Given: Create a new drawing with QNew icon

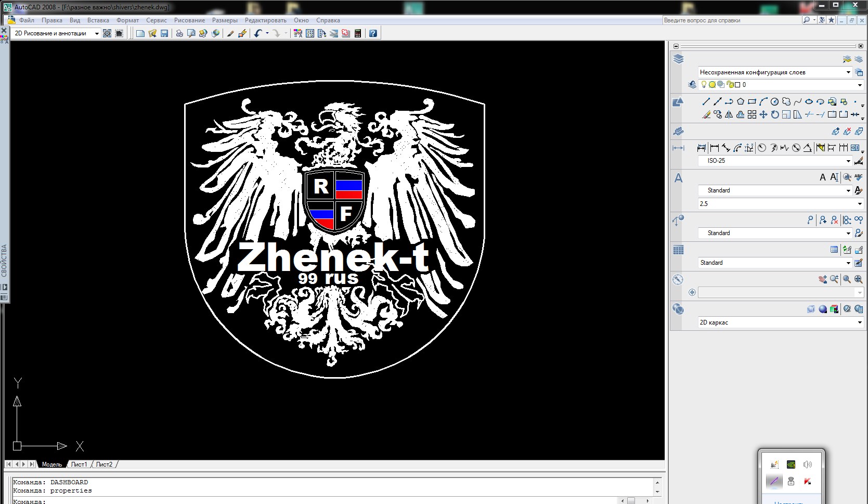Looking at the screenshot, I should (x=140, y=33).
